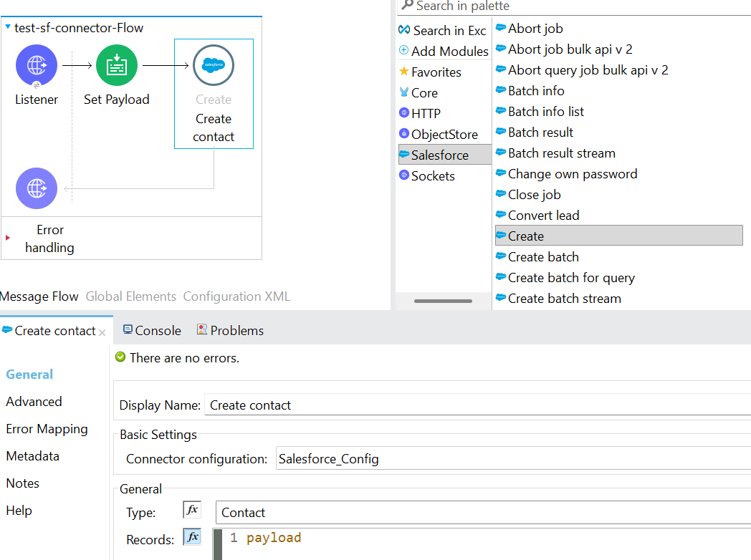Screen dimensions: 751x560
Task: Select the Listener component in the flow
Action: click(x=37, y=65)
